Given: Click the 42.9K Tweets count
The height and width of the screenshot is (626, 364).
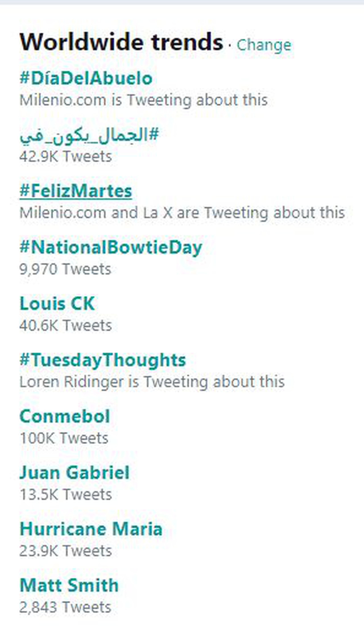Looking at the screenshot, I should [x=66, y=156].
